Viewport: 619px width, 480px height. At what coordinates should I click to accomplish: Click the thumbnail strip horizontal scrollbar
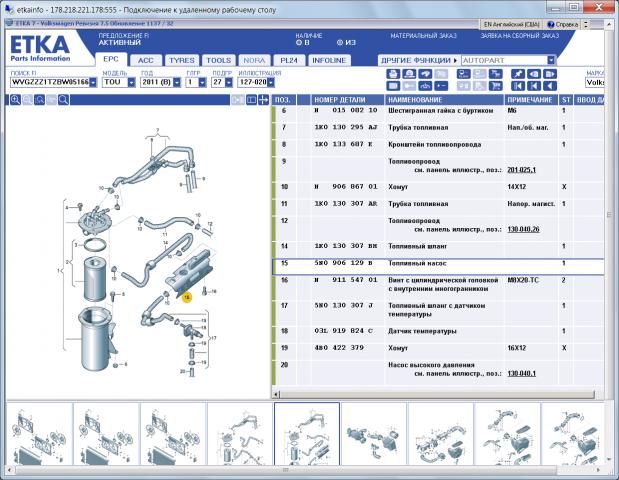[x=287, y=470]
